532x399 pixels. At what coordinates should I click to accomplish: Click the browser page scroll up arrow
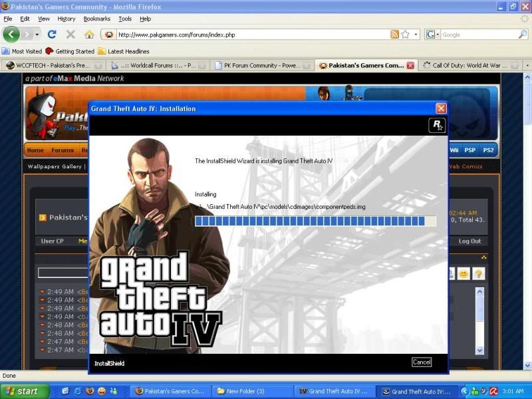(x=527, y=77)
